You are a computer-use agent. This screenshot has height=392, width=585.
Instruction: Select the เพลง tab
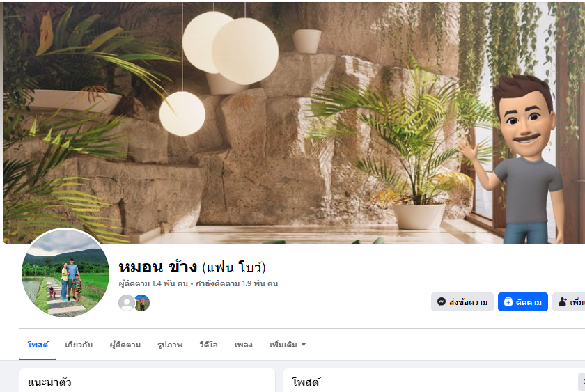pos(244,345)
